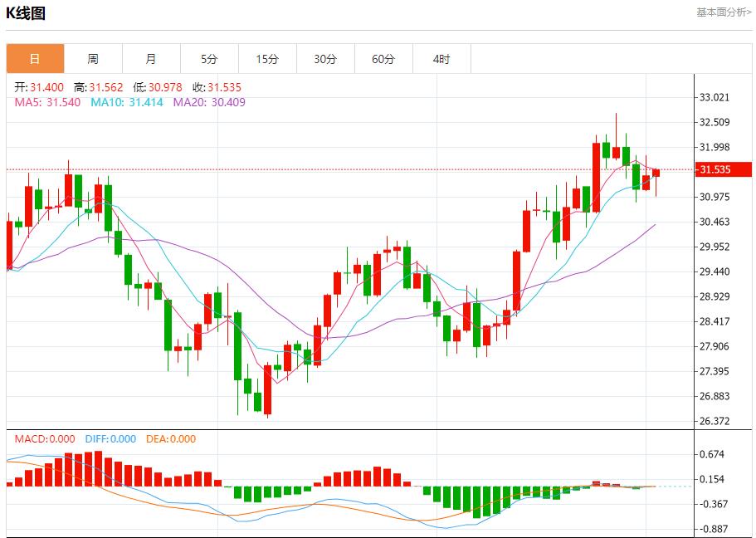Click the 收 closing price readout
756x538 pixels.
point(217,87)
